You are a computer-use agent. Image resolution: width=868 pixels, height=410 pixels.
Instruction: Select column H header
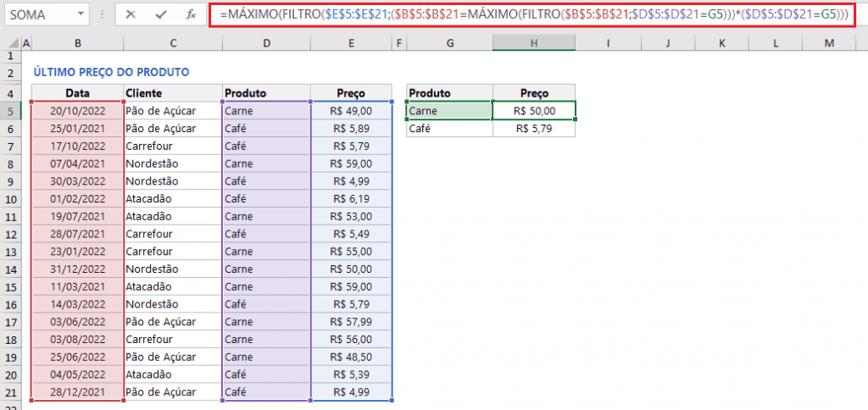pyautogui.click(x=533, y=43)
